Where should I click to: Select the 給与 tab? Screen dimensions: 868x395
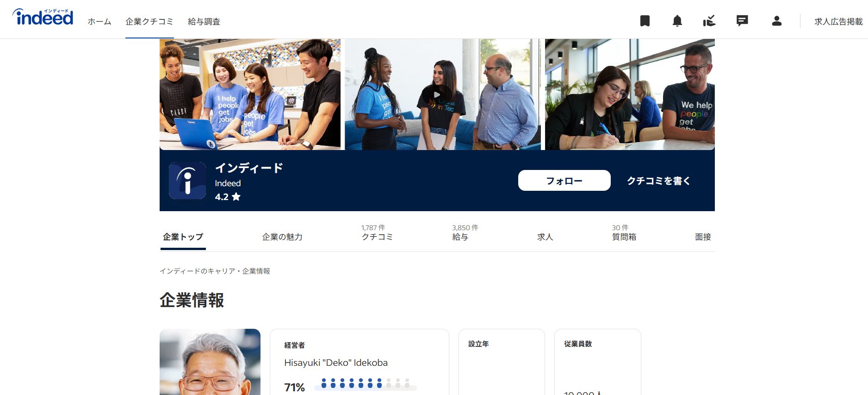(x=465, y=233)
